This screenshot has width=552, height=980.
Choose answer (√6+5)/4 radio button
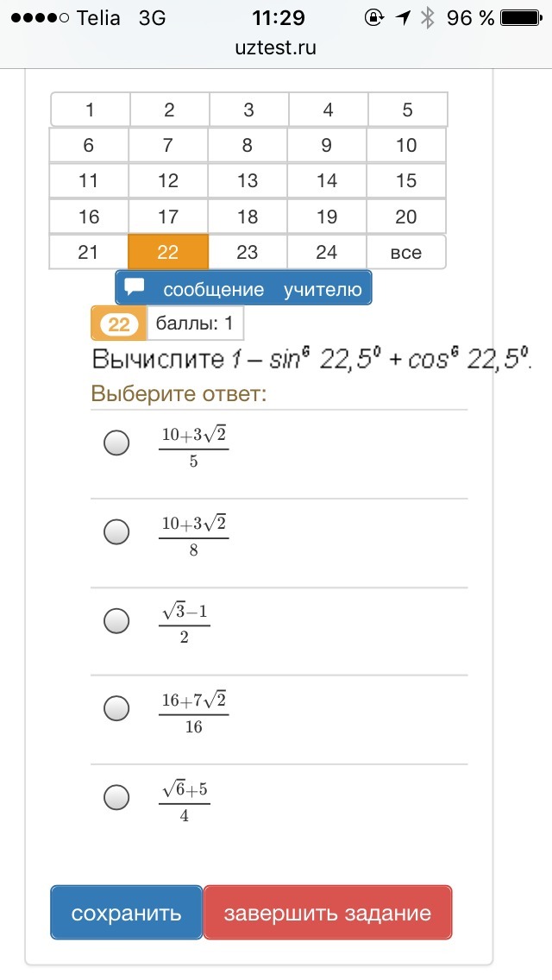click(x=116, y=797)
